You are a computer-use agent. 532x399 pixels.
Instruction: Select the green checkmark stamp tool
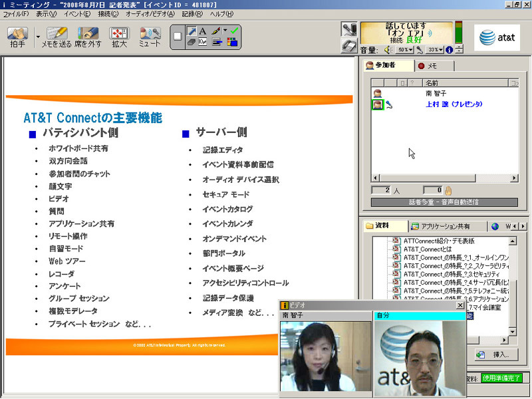pyautogui.click(x=234, y=31)
